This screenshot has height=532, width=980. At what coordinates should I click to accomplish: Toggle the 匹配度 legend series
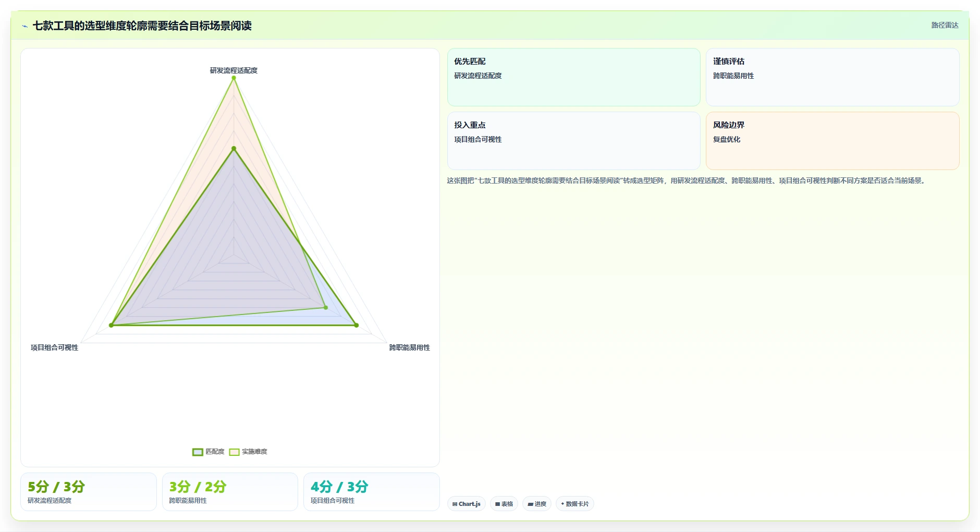pos(209,452)
